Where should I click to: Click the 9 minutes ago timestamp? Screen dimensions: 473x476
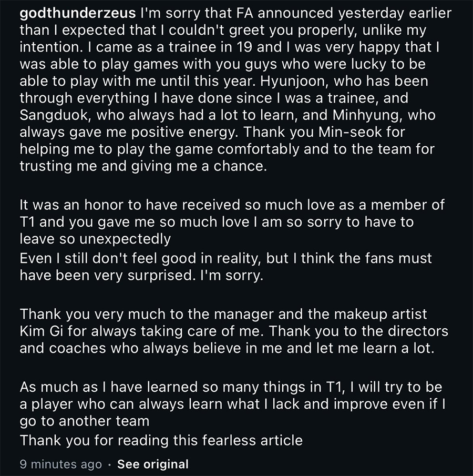(x=60, y=464)
